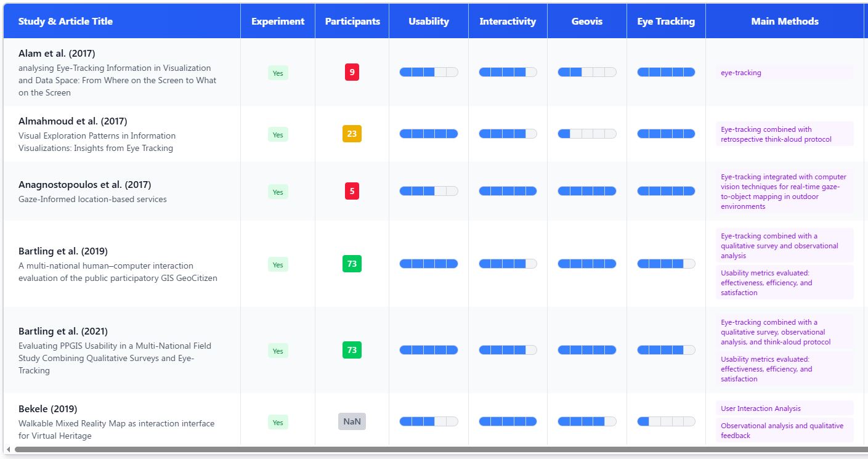Click the Eye Tracking rating bar for Bekele
The image size is (868, 459).
(666, 421)
